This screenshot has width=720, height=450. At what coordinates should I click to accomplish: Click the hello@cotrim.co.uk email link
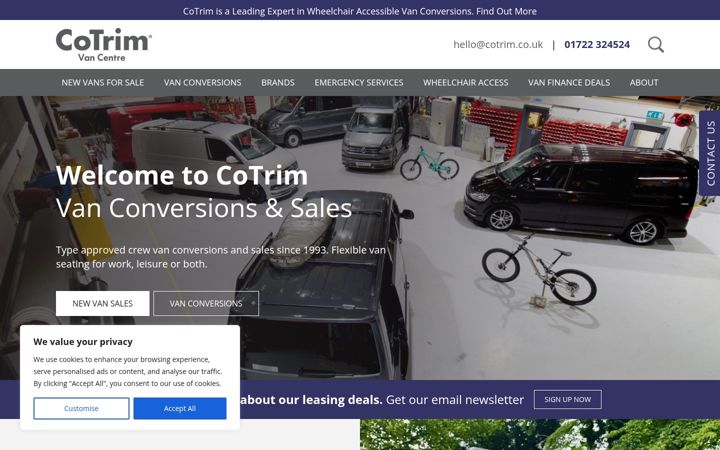498,45
